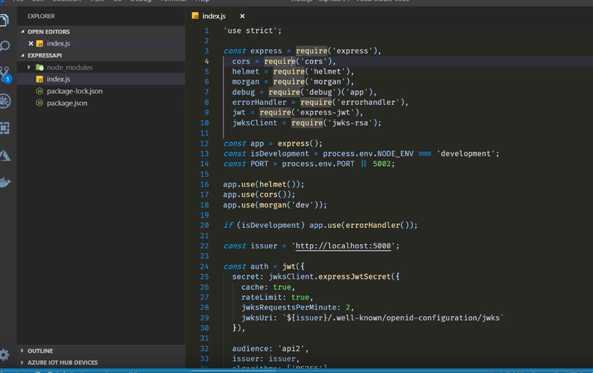
Task: Open the Search view in activity bar
Action: 5,46
